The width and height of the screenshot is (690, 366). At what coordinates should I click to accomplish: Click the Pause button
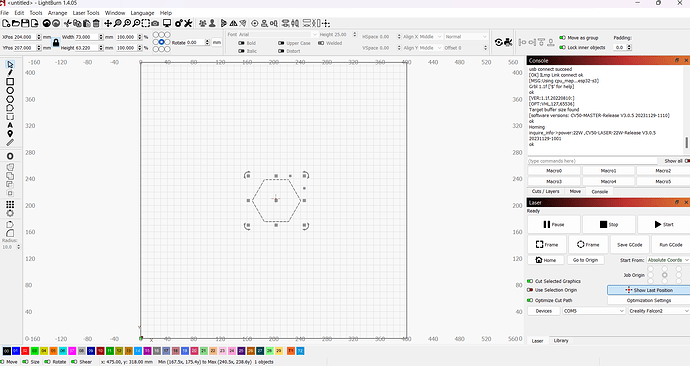point(554,224)
